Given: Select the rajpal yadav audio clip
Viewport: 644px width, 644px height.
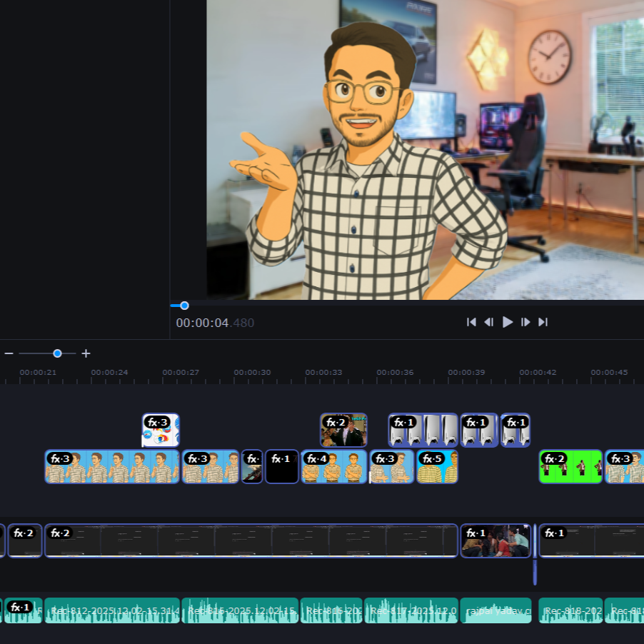Looking at the screenshot, I should [495, 610].
